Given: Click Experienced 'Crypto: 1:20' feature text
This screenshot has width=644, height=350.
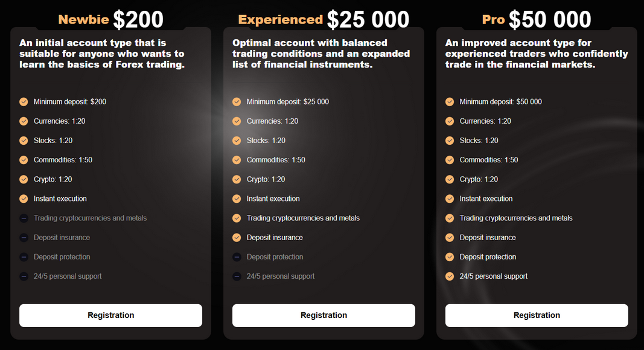Looking at the screenshot, I should (x=266, y=179).
